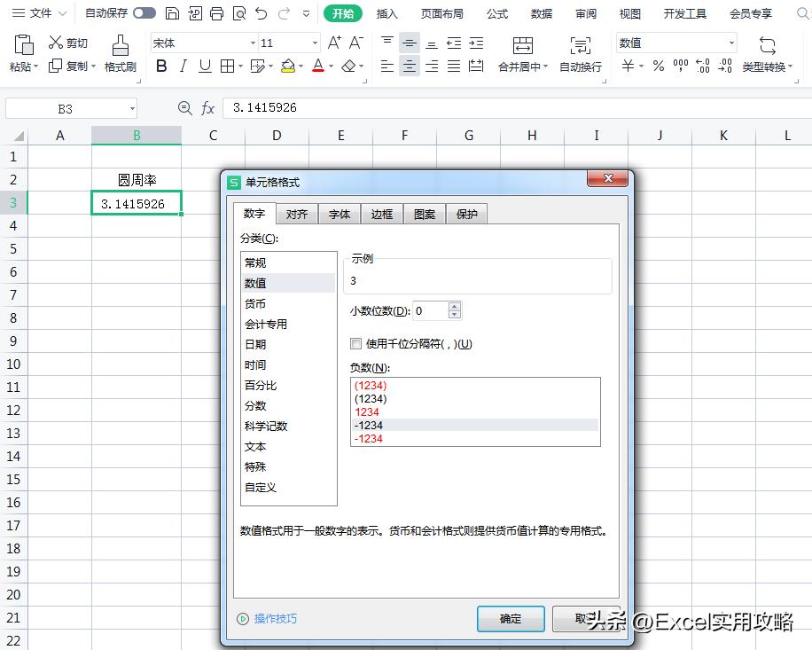This screenshot has width=812, height=650.
Task: Open the font name 宋体 dropdown
Action: pyautogui.click(x=254, y=43)
